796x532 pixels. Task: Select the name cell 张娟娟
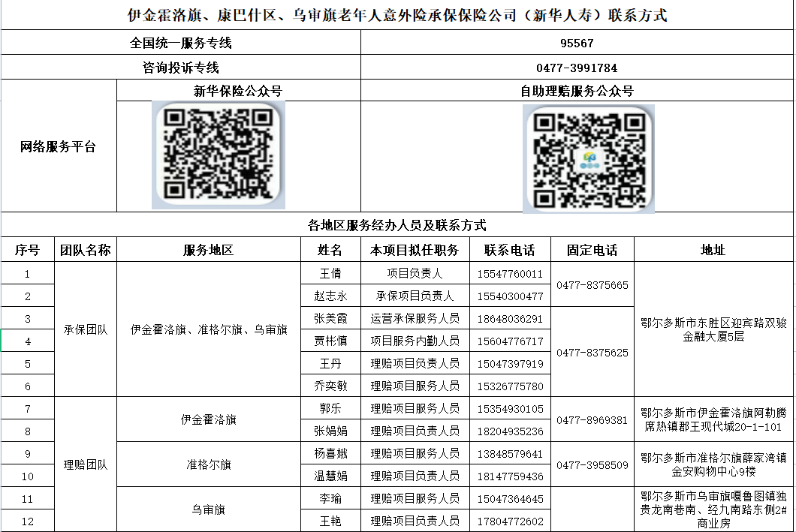[x=330, y=431]
